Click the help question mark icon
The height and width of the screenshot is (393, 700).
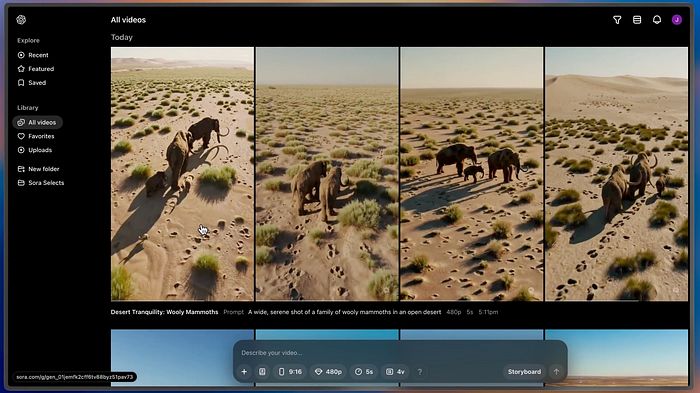coord(420,372)
